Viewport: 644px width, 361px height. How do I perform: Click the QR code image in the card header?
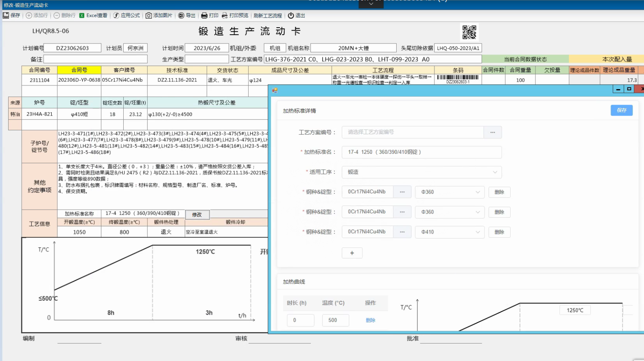point(469,32)
